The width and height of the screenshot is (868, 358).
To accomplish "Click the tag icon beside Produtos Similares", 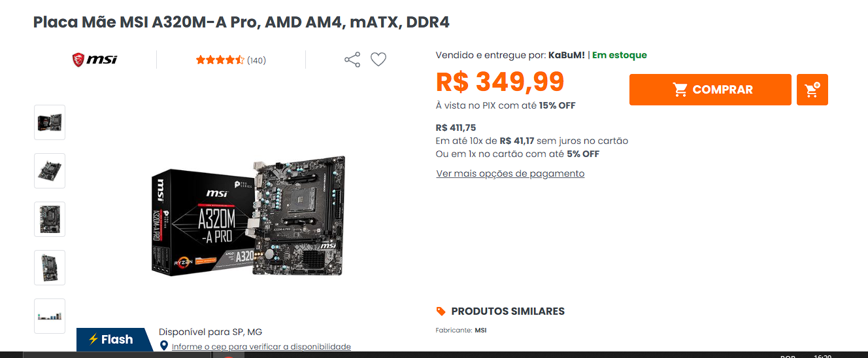I will (x=441, y=311).
